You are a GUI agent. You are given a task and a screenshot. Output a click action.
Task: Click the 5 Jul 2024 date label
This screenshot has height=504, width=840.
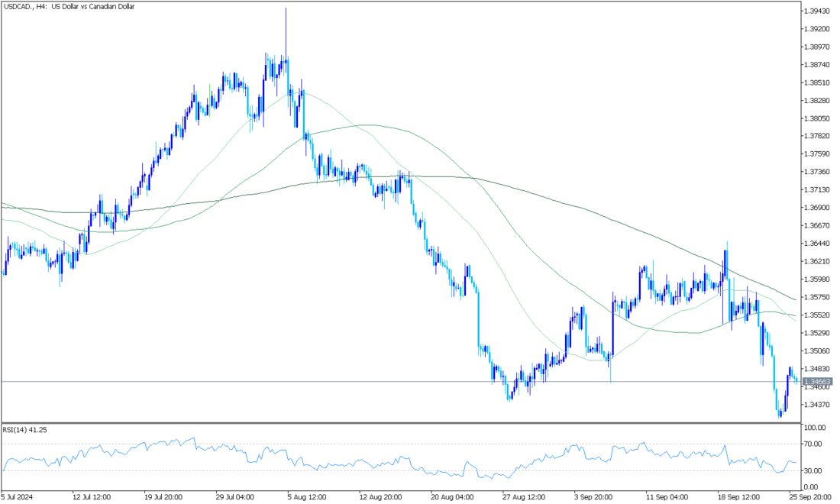coord(17,497)
